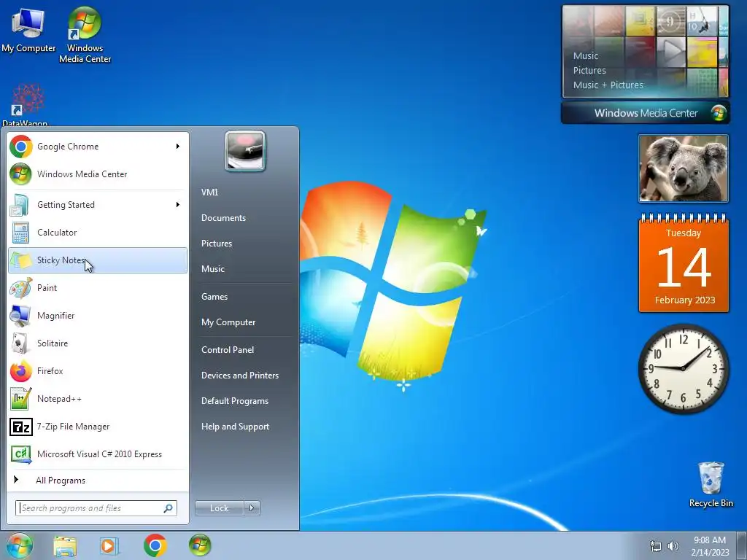This screenshot has width=747, height=560.
Task: Launch Firefox from the Start menu
Action: pos(98,371)
